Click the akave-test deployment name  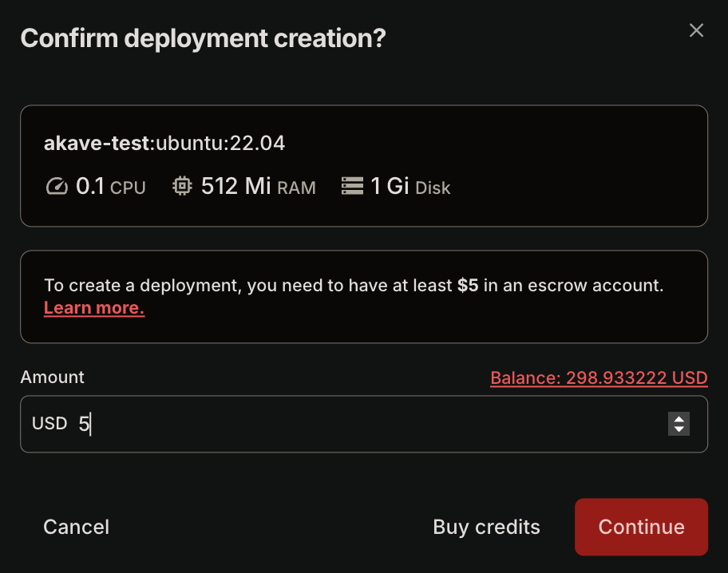click(97, 144)
